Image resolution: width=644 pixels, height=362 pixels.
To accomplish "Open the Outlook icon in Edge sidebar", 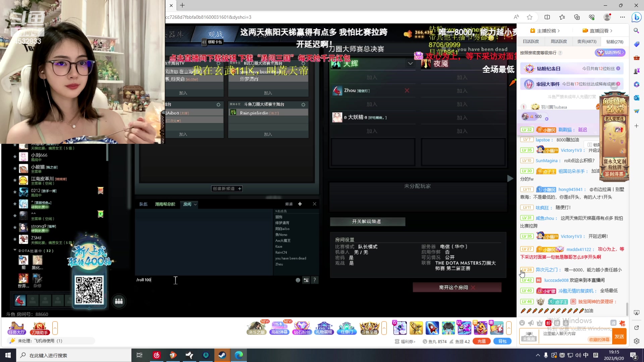I will tap(636, 98).
